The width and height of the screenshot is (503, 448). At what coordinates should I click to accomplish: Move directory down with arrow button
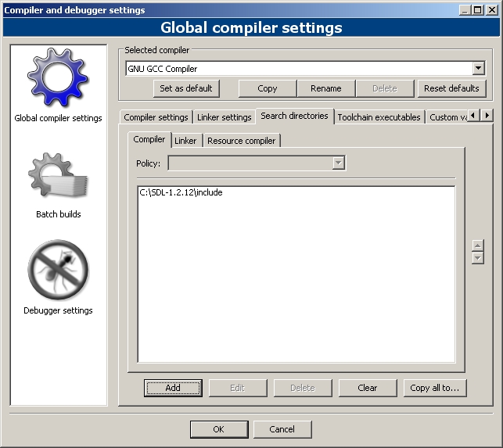tap(478, 258)
